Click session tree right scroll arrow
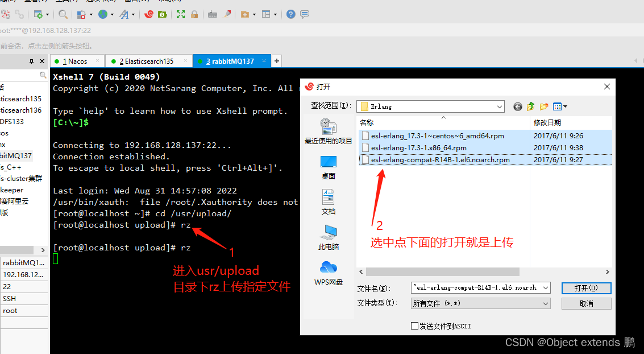 [43, 250]
